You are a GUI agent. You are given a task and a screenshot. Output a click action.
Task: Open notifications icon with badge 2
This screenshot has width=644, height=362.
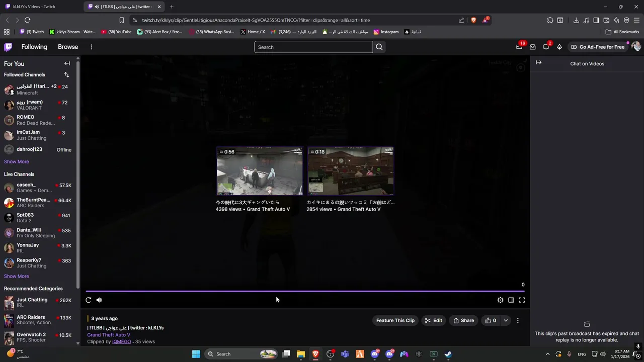546,47
